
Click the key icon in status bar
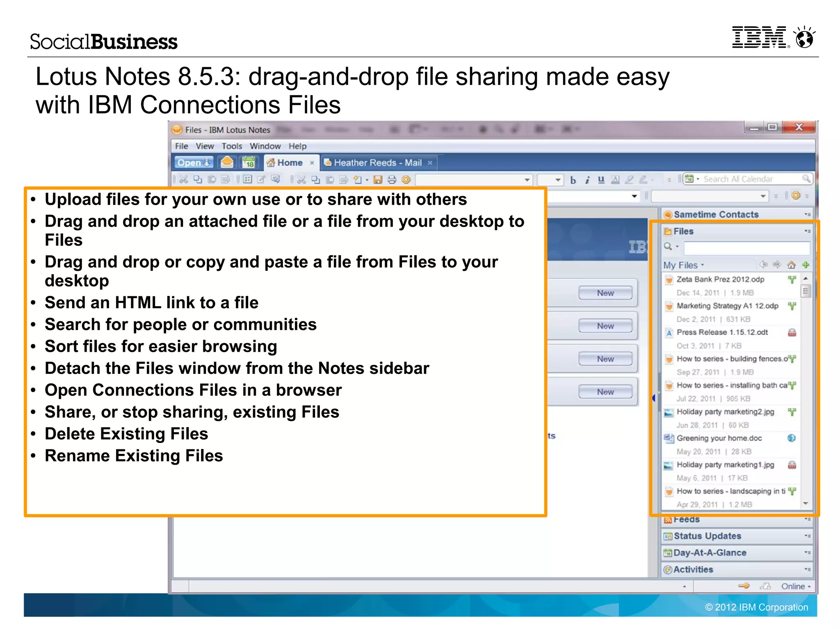point(744,586)
